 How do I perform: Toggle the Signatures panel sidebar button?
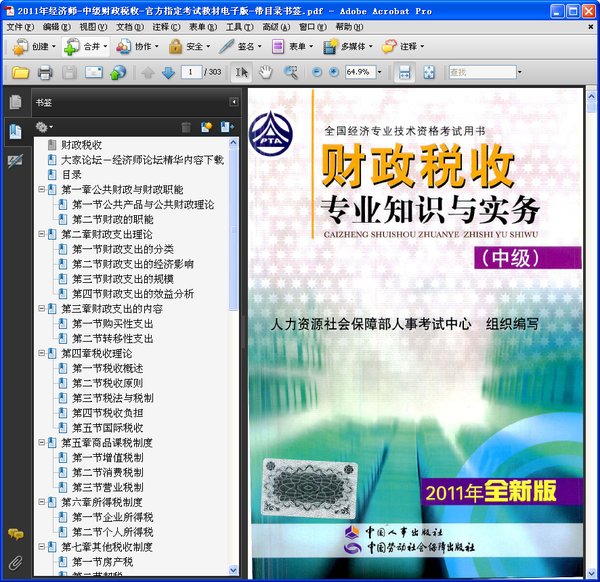click(x=15, y=161)
